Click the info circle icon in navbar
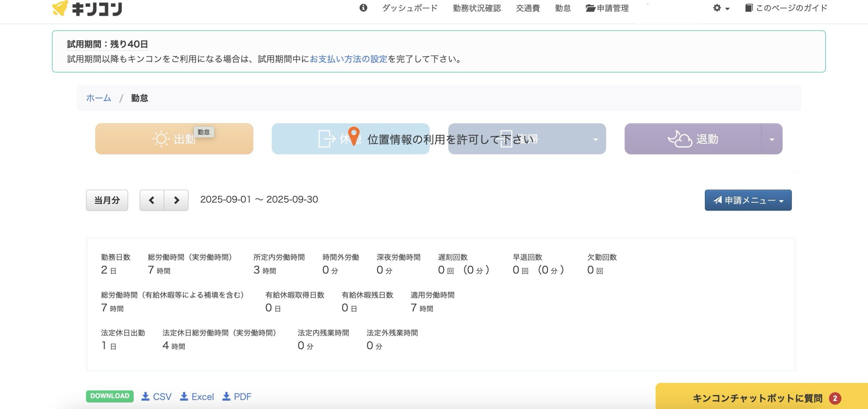The width and height of the screenshot is (868, 409). (363, 8)
